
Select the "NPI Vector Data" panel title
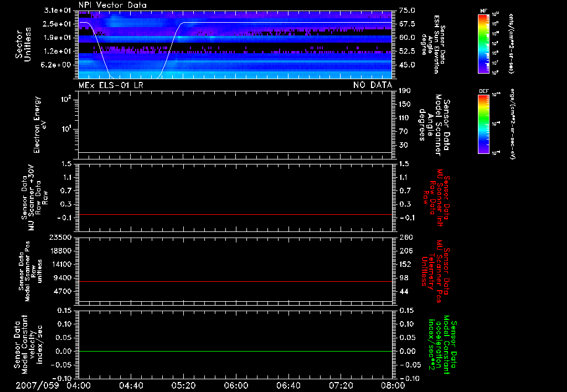[x=112, y=5]
